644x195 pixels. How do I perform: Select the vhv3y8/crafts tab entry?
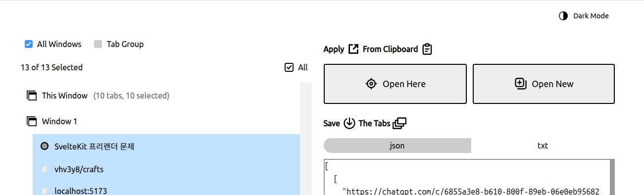pos(166,169)
